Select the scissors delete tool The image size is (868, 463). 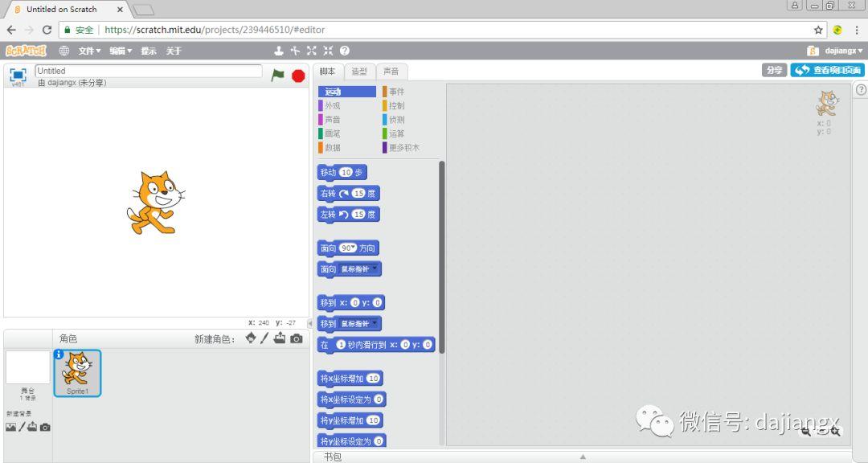click(x=295, y=51)
